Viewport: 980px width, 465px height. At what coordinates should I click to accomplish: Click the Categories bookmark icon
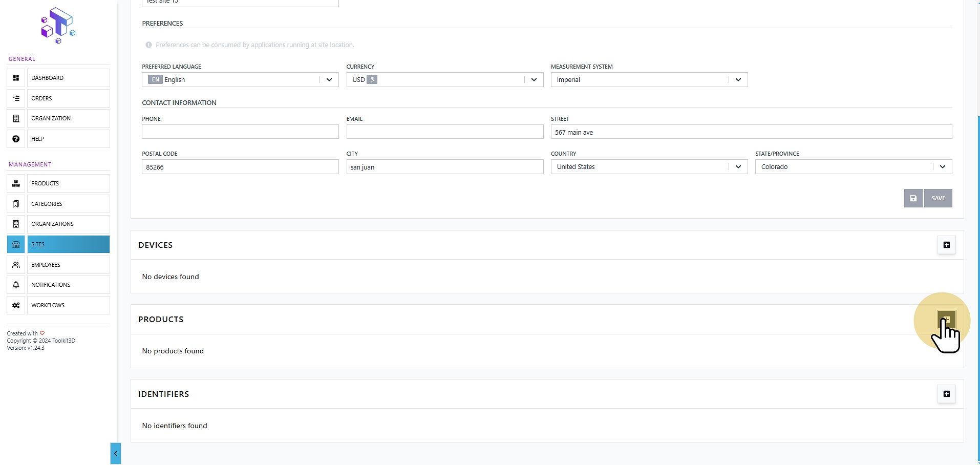[16, 204]
